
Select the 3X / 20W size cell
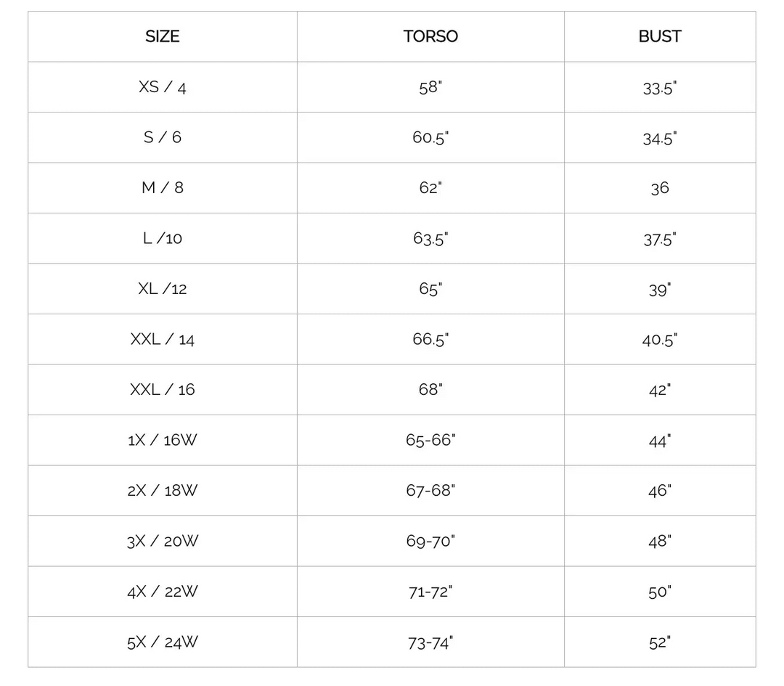163,541
